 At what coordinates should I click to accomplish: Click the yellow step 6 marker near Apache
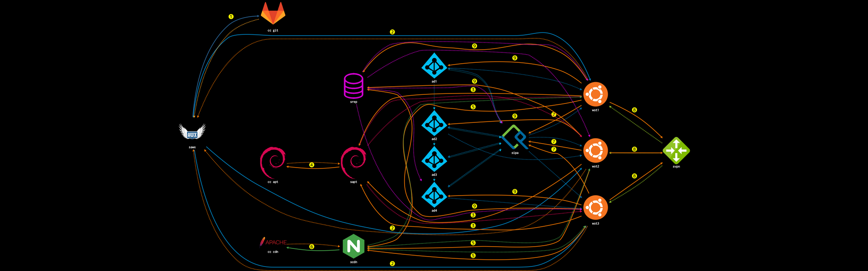point(311,247)
